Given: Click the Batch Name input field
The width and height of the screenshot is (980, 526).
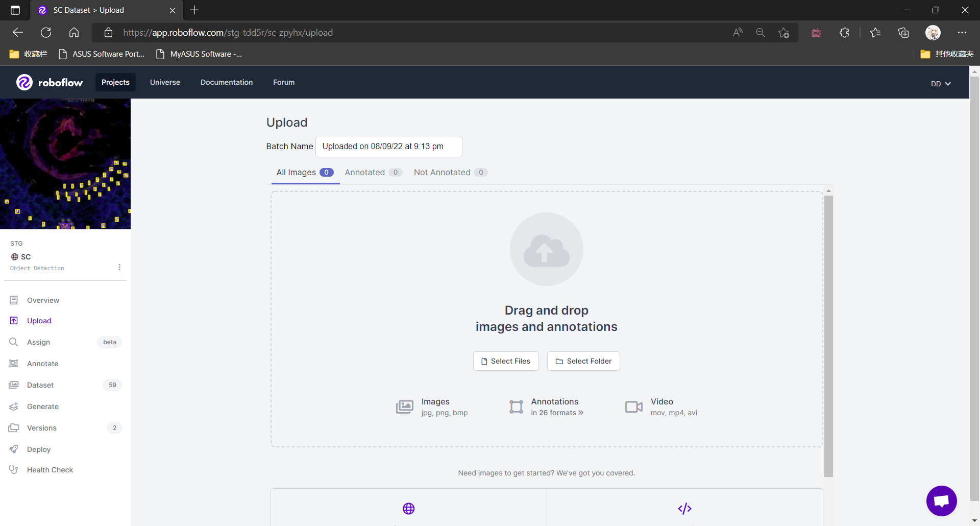Looking at the screenshot, I should pos(389,147).
